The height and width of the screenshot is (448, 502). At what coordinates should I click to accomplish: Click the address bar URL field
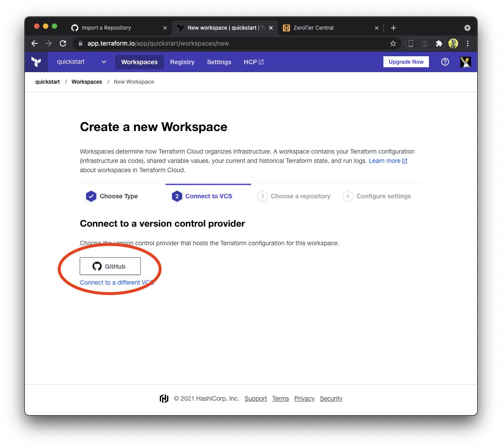(x=236, y=43)
